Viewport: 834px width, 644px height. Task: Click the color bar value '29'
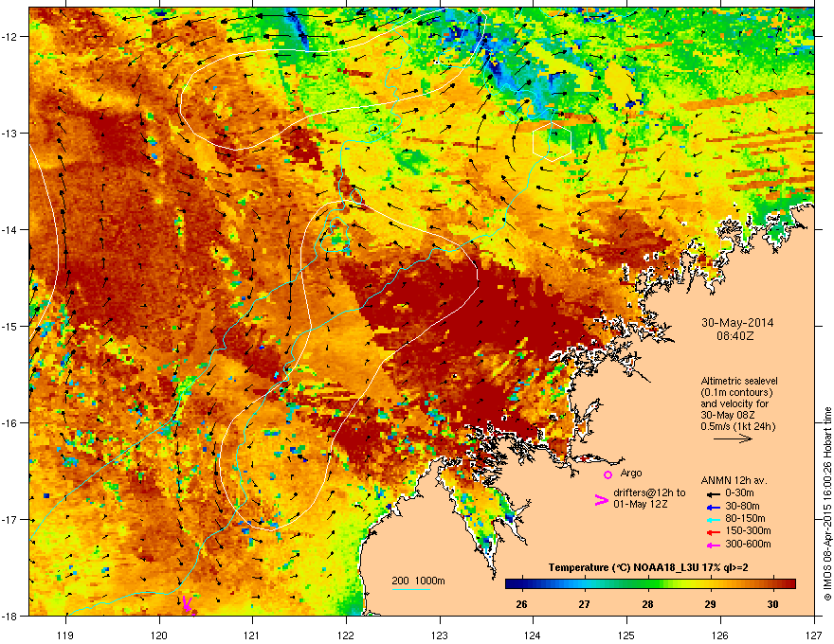click(710, 604)
